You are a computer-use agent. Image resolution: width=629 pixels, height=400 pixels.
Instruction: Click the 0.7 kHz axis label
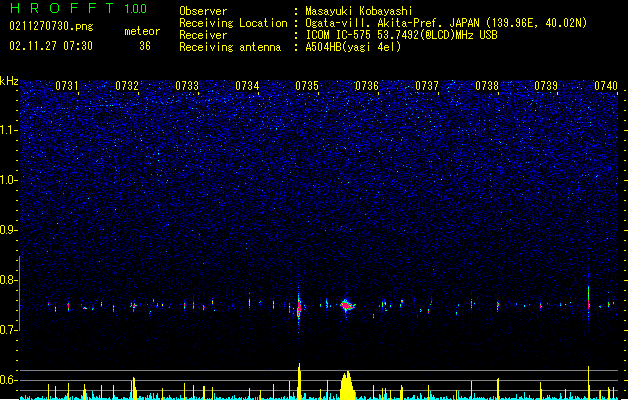tap(9, 330)
